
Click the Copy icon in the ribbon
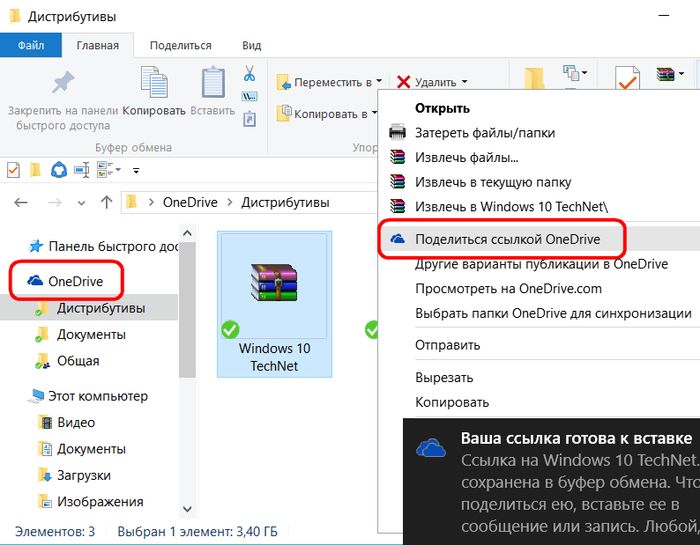[x=154, y=82]
